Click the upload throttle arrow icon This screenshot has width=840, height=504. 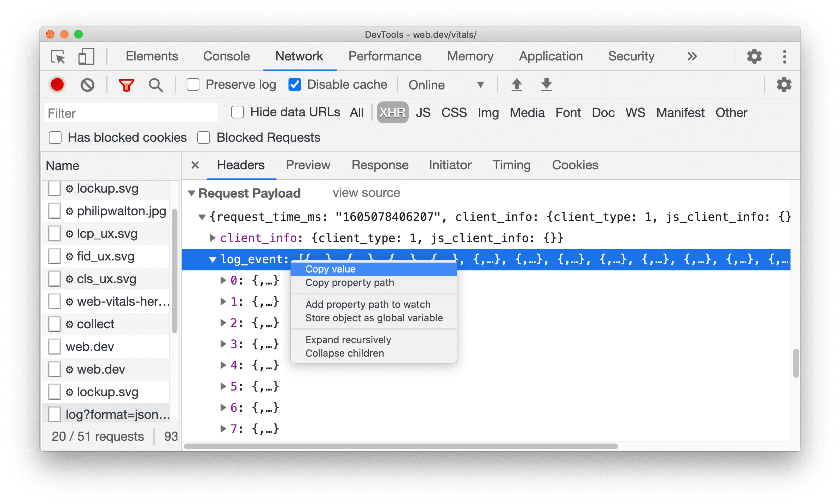click(x=517, y=84)
